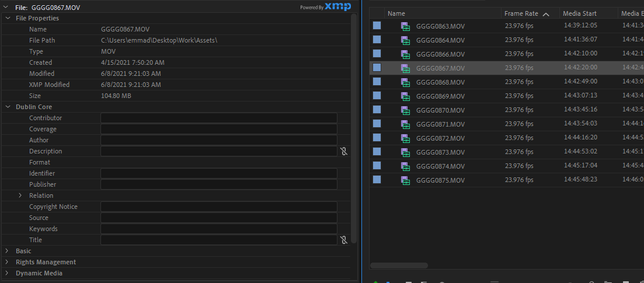Click the Media Start value 14:39:12:05
The image size is (644, 283).
tap(580, 26)
